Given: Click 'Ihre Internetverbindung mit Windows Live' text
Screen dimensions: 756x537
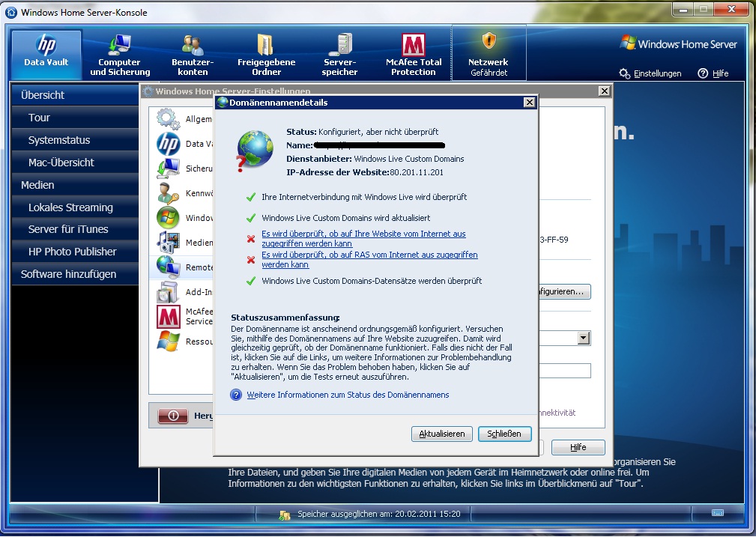Looking at the screenshot, I should click(x=364, y=197).
